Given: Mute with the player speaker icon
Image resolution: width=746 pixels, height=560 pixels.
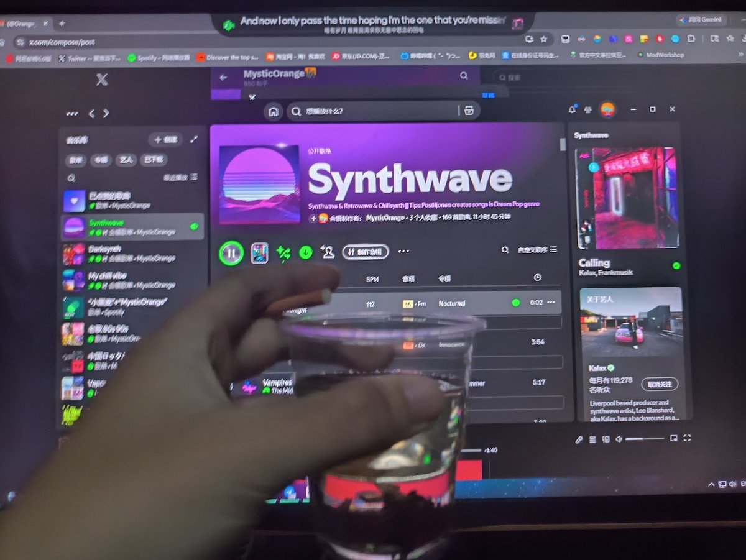Looking at the screenshot, I should pos(619,439).
